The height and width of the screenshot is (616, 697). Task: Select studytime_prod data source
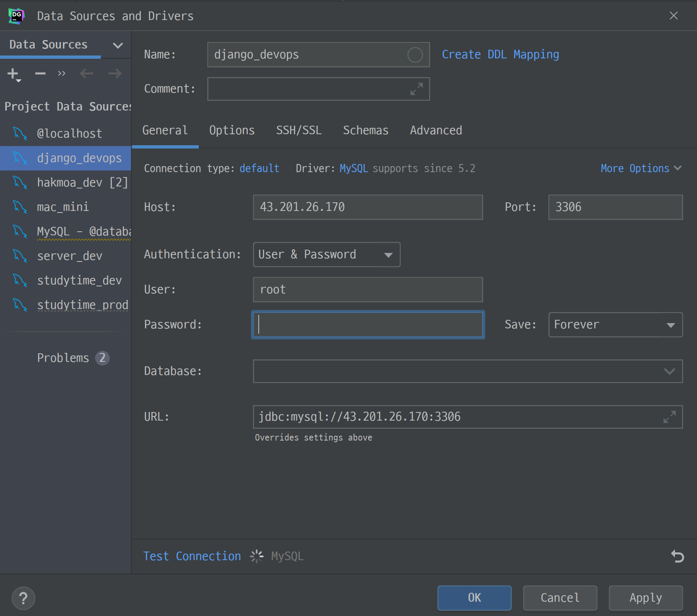[x=65, y=305]
